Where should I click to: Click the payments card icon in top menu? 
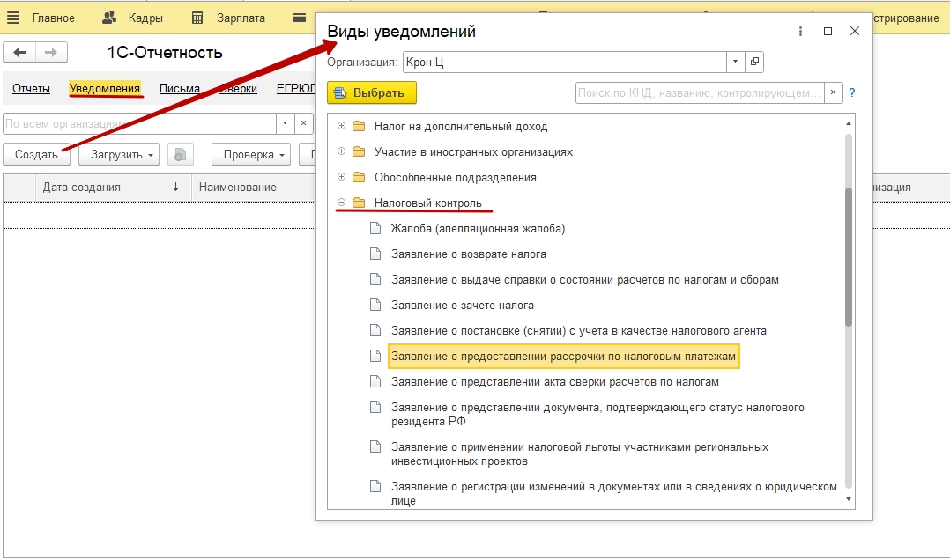pyautogui.click(x=300, y=18)
